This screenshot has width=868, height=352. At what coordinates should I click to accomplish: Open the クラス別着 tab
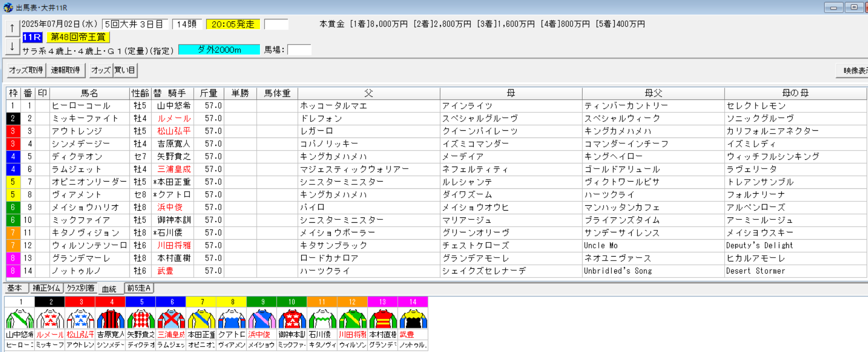pos(80,288)
